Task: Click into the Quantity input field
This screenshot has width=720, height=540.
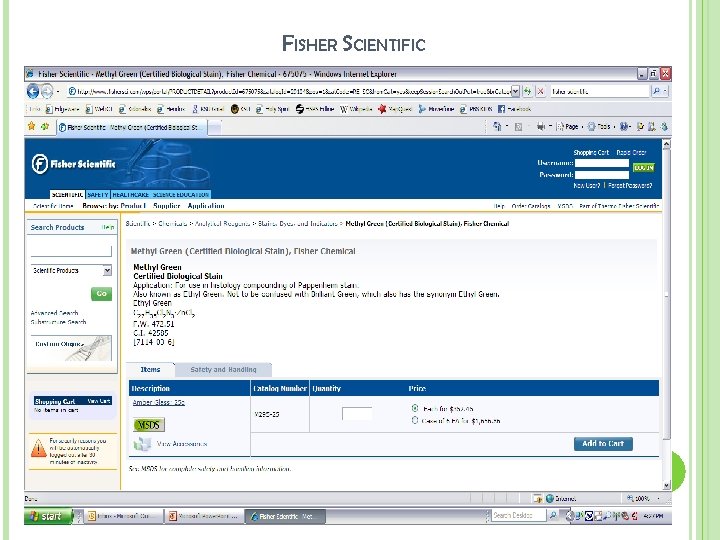Action: (357, 414)
